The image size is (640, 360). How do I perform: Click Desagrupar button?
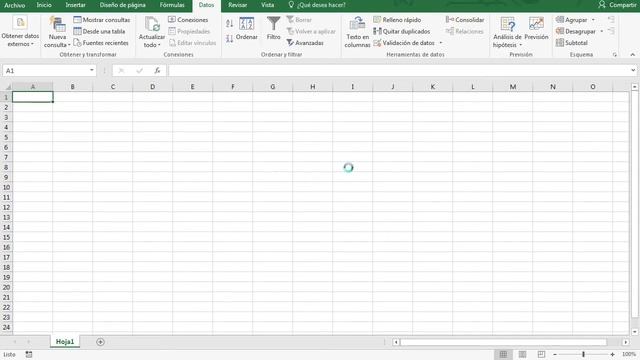576,31
